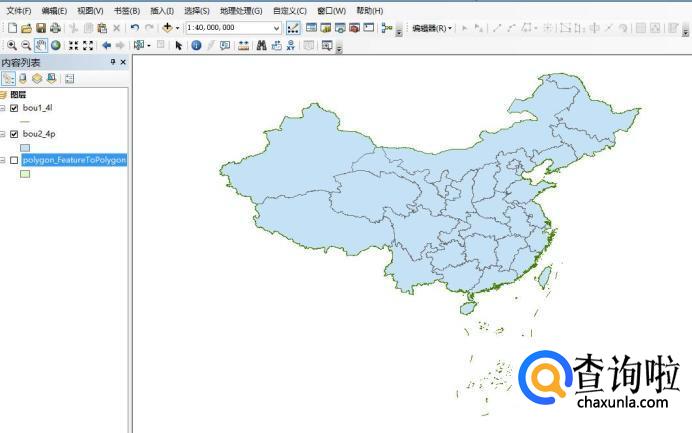Open the ArcToolbox window icon
Screen dimensions: 692x433
coord(354,28)
